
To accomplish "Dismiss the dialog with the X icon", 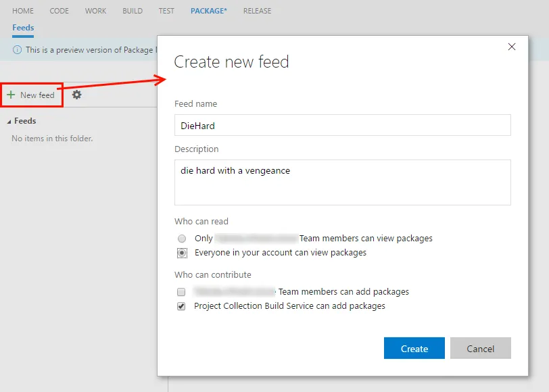I will [x=512, y=47].
